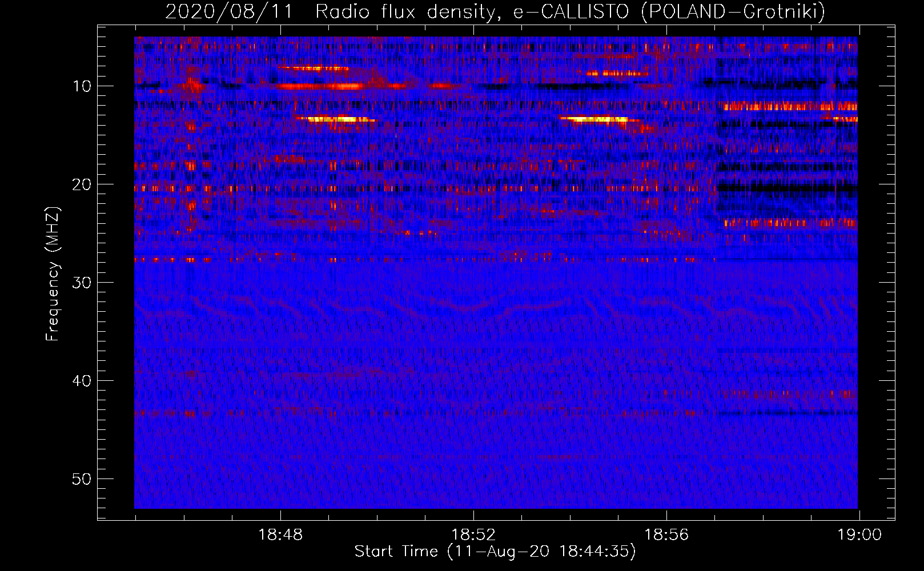This screenshot has height=571, width=924.
Task: Click the 30 MHz frequency tick label
Action: 82,283
